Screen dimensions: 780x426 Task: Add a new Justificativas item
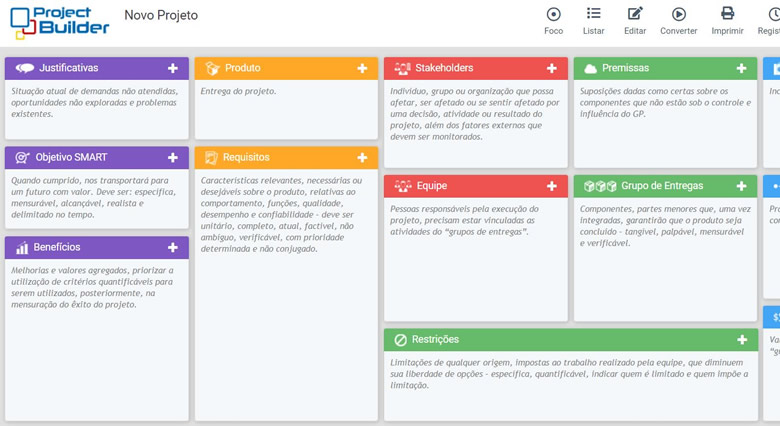pyautogui.click(x=173, y=68)
